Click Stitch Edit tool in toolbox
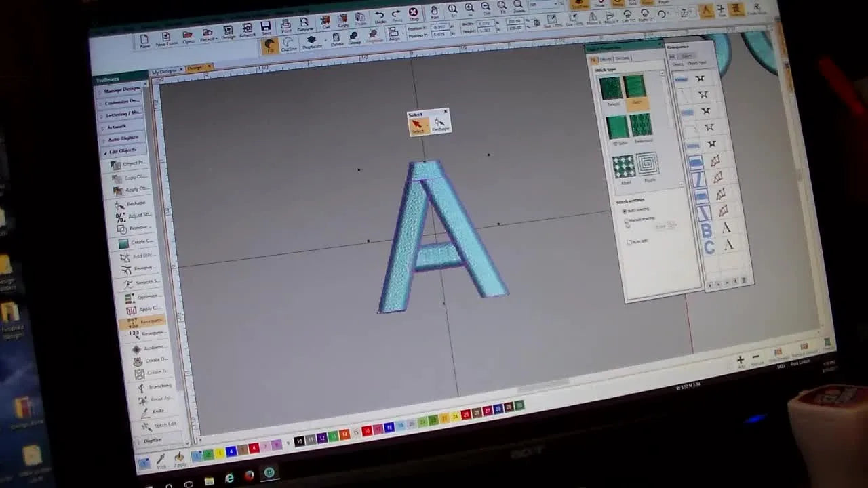 pyautogui.click(x=159, y=425)
